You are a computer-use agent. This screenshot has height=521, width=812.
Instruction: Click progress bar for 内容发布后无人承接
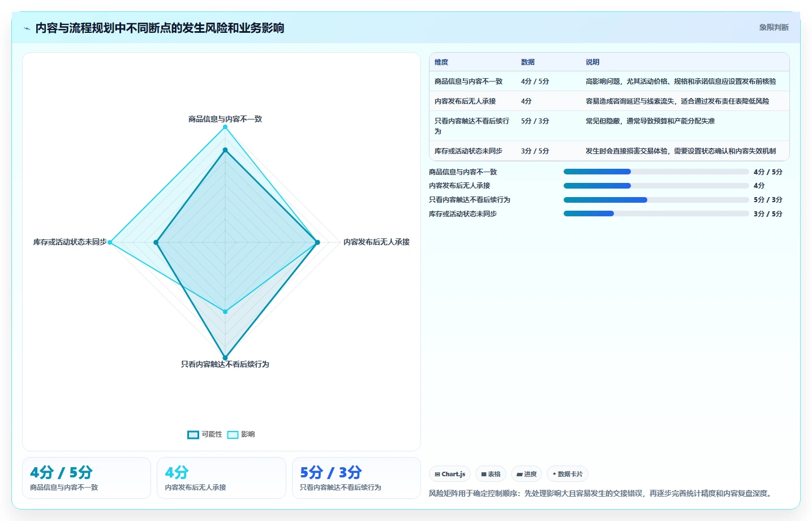[x=656, y=186]
